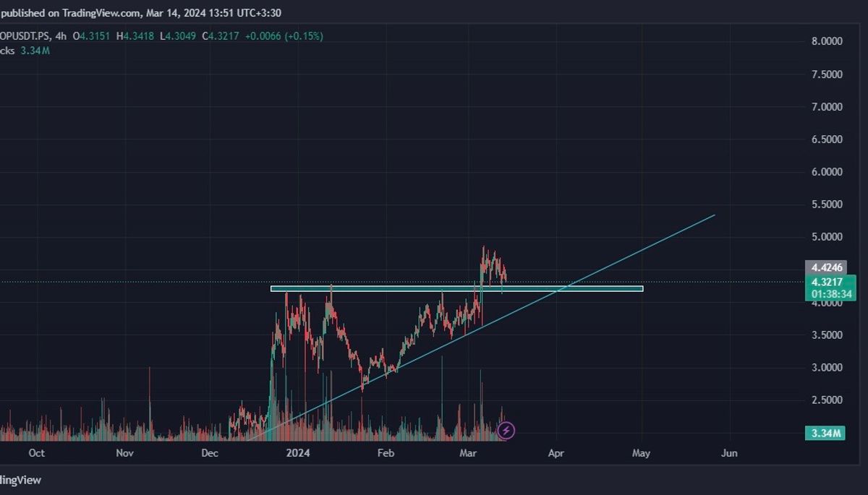This screenshot has width=868, height=495.
Task: Click the 8.0000 price scale label
Action: pos(827,42)
